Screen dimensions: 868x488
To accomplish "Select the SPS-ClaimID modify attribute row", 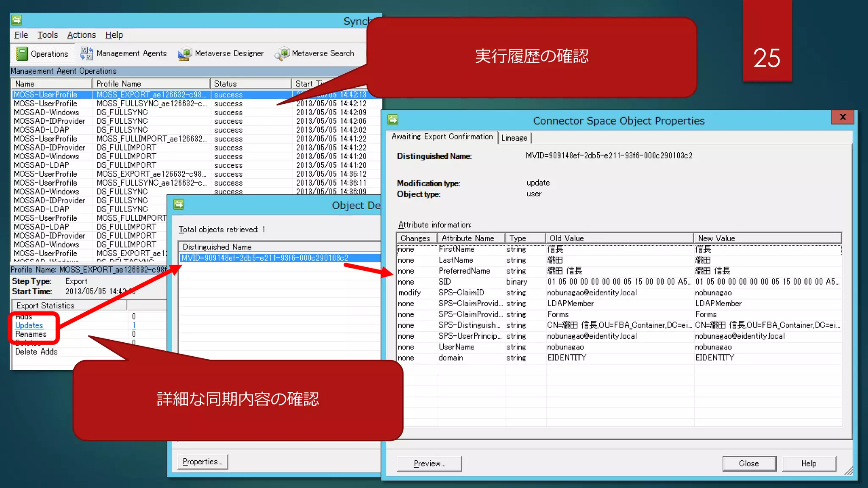I will pyautogui.click(x=461, y=293).
